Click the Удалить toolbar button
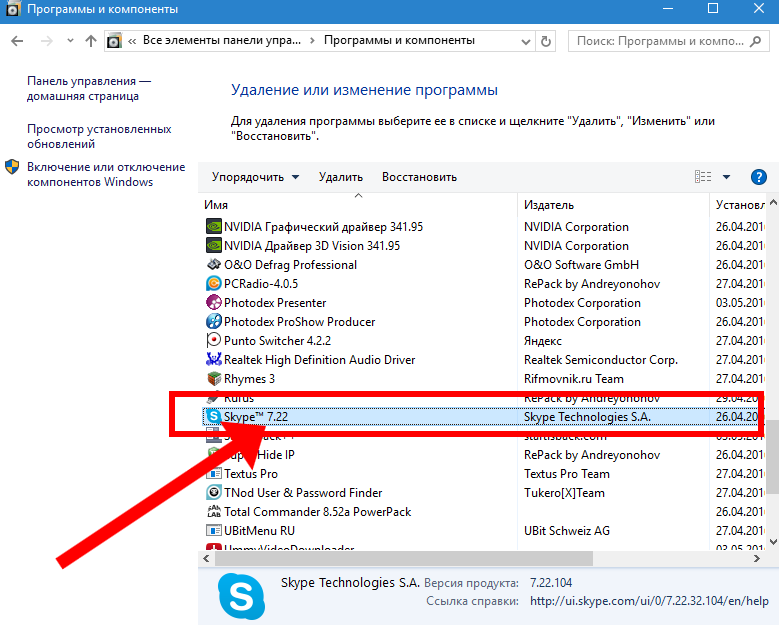779x625 pixels. tap(340, 177)
